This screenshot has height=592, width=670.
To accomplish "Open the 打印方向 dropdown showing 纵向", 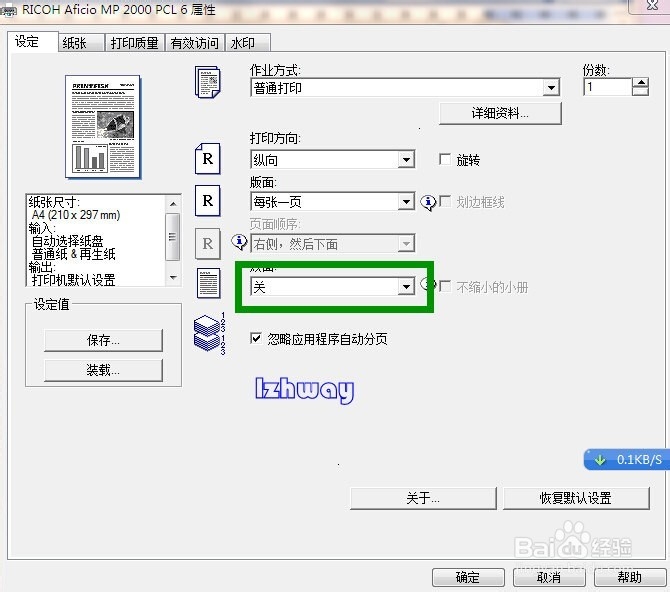I will point(332,160).
